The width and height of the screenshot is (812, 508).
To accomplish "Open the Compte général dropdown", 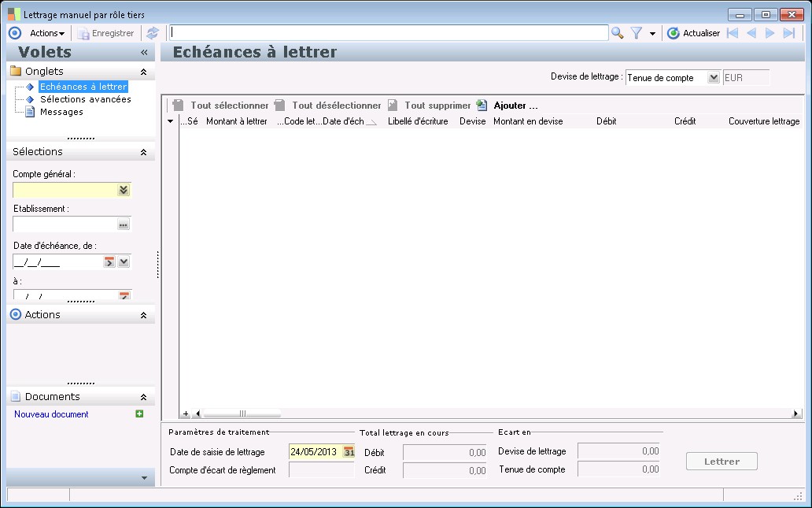I will tap(124, 190).
